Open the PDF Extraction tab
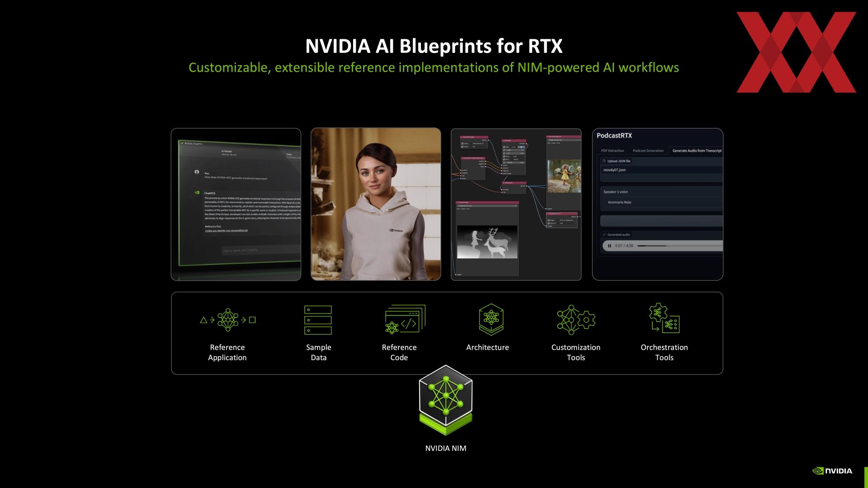 coord(612,150)
